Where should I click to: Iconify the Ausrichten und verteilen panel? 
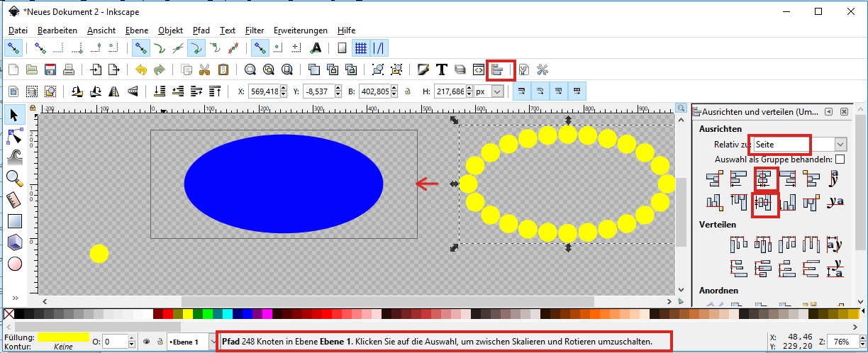coord(828,111)
